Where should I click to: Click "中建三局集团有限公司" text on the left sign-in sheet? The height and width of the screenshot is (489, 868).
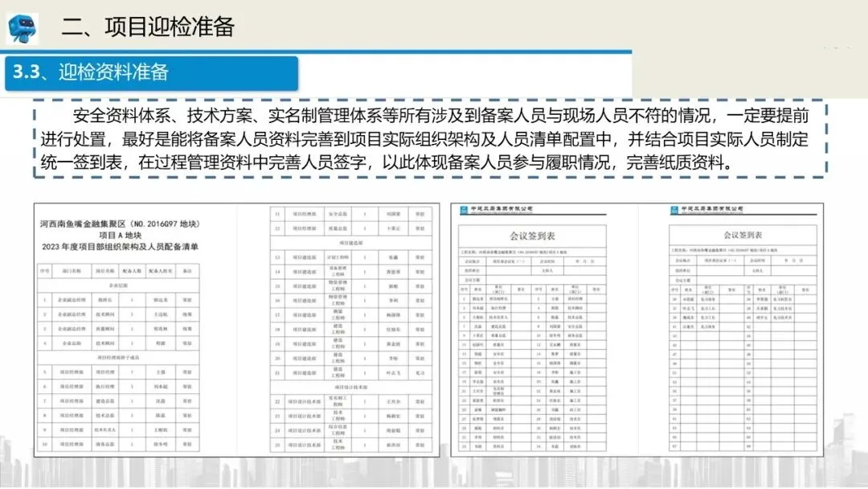coord(502,209)
